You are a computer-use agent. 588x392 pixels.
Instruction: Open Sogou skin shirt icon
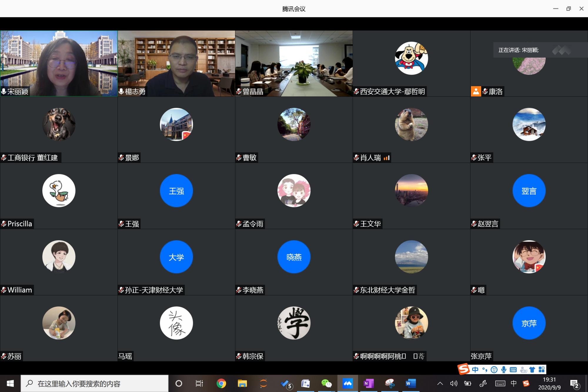point(532,370)
